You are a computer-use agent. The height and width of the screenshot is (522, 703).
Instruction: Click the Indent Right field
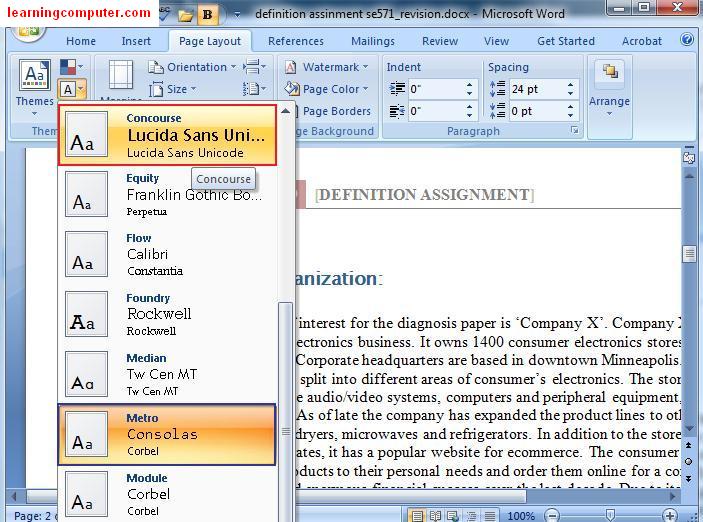coord(436,110)
